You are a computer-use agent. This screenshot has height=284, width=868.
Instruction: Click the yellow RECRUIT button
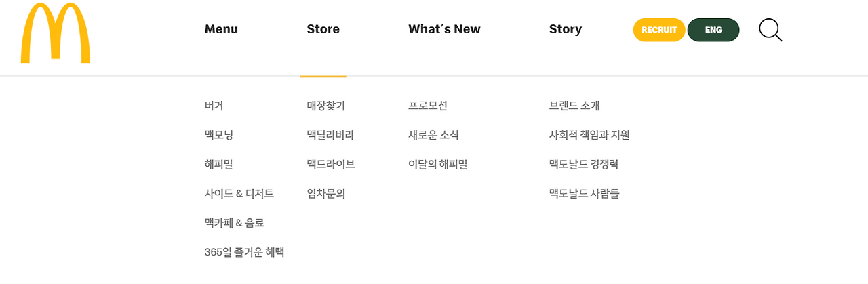[x=659, y=30]
